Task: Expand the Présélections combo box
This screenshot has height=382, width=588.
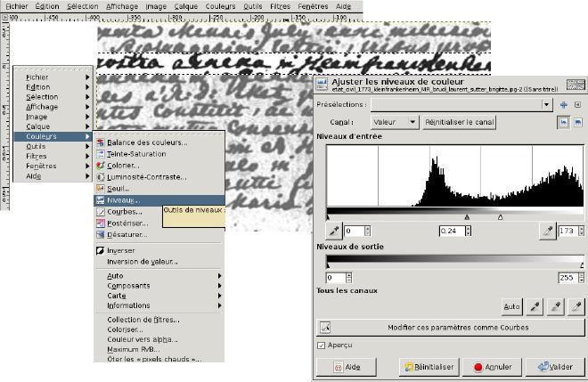Action: (x=548, y=104)
